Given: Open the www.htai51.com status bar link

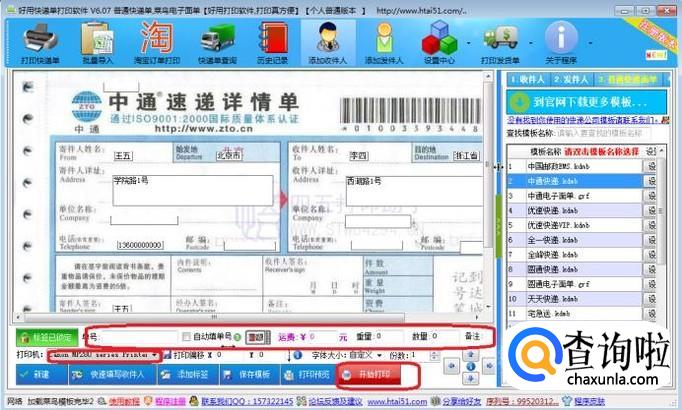Looking at the screenshot, I should point(397,402).
